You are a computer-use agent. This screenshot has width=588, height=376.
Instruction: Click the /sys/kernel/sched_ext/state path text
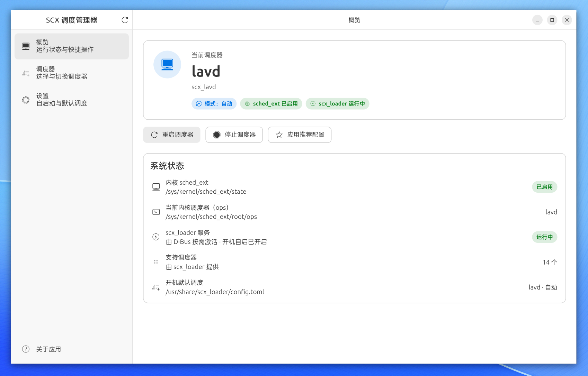click(206, 192)
